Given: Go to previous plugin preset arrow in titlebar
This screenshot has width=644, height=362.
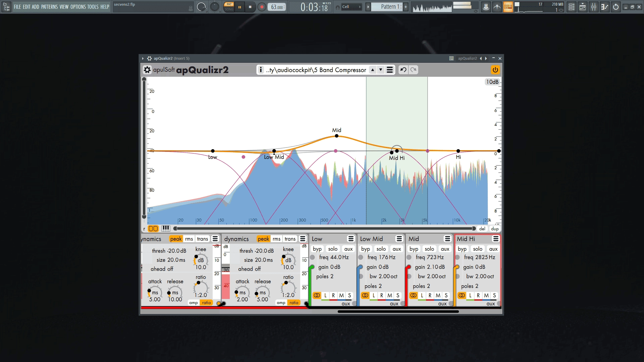Looking at the screenshot, I should [x=481, y=58].
